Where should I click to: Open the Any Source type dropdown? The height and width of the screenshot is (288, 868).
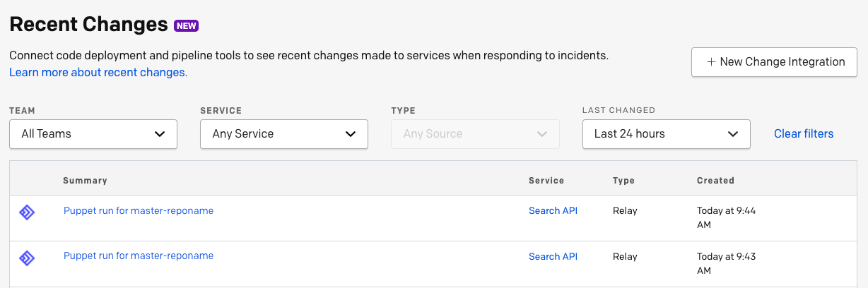475,134
